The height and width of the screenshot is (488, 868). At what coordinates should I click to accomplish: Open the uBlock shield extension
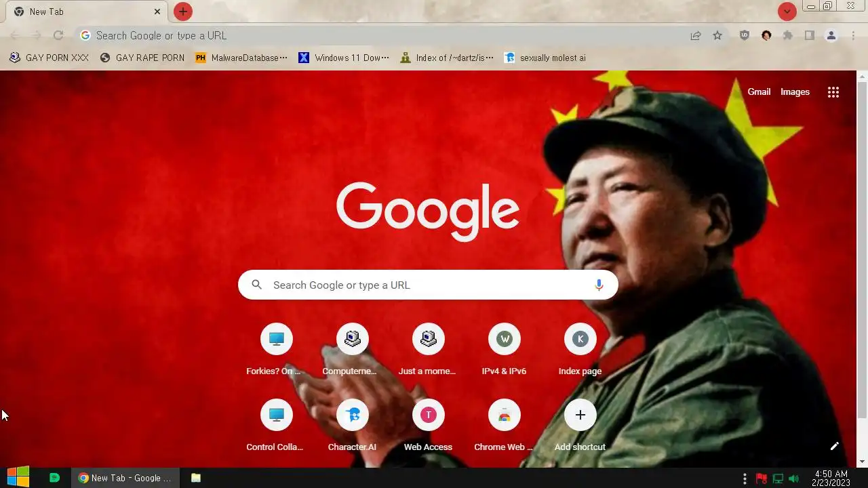(745, 35)
